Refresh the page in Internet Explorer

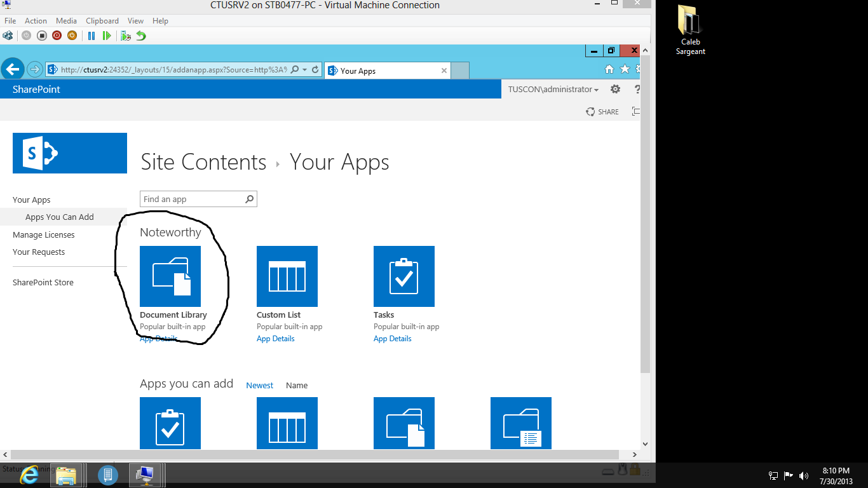coord(315,70)
